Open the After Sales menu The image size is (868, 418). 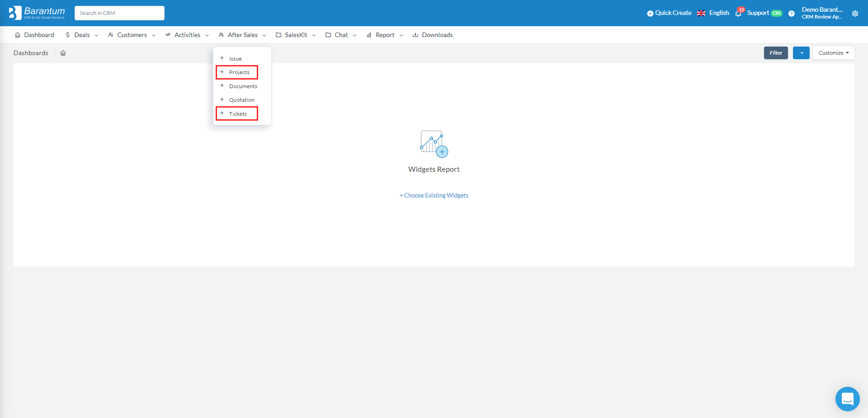click(x=242, y=35)
